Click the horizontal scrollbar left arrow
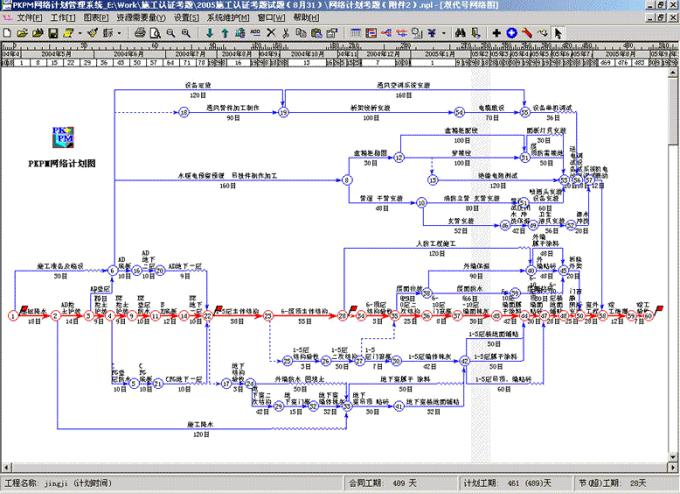 pyautogui.click(x=6, y=467)
